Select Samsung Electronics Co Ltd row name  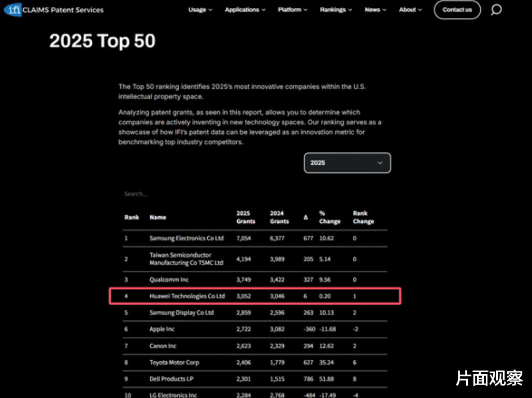(186, 238)
